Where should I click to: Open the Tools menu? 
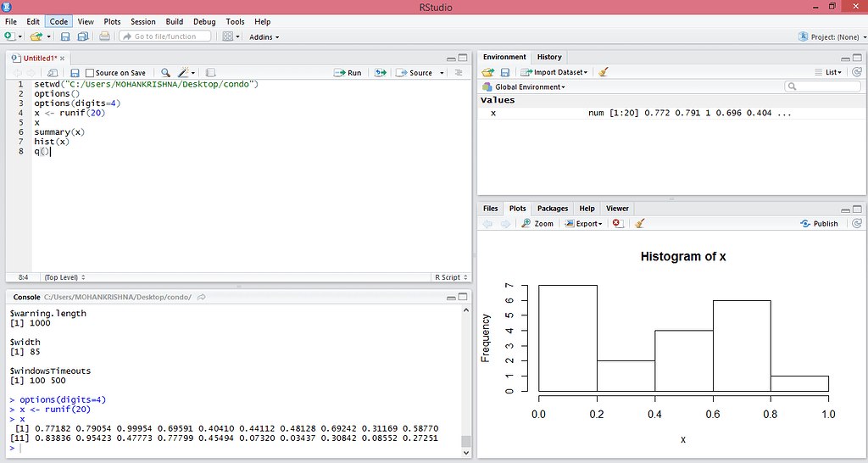click(x=235, y=21)
